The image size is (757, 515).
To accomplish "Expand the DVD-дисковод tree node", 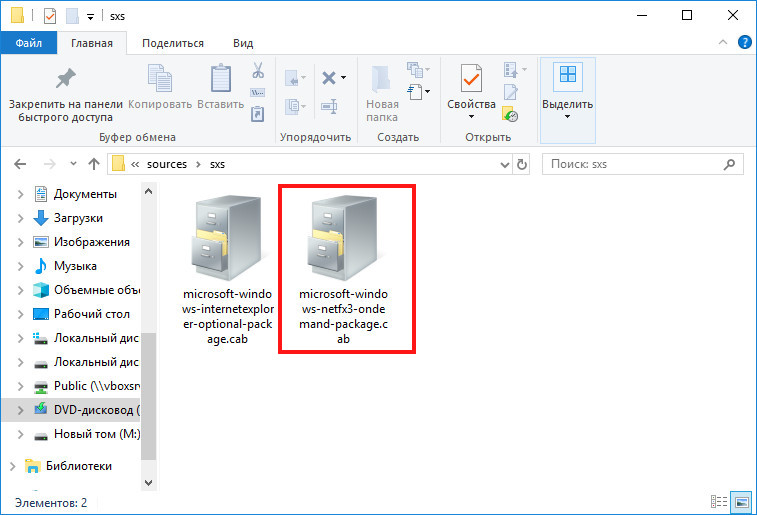I will pyautogui.click(x=20, y=410).
